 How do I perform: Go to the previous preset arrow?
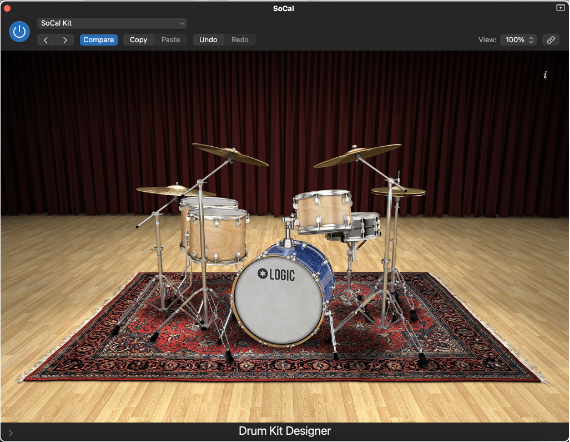(46, 40)
